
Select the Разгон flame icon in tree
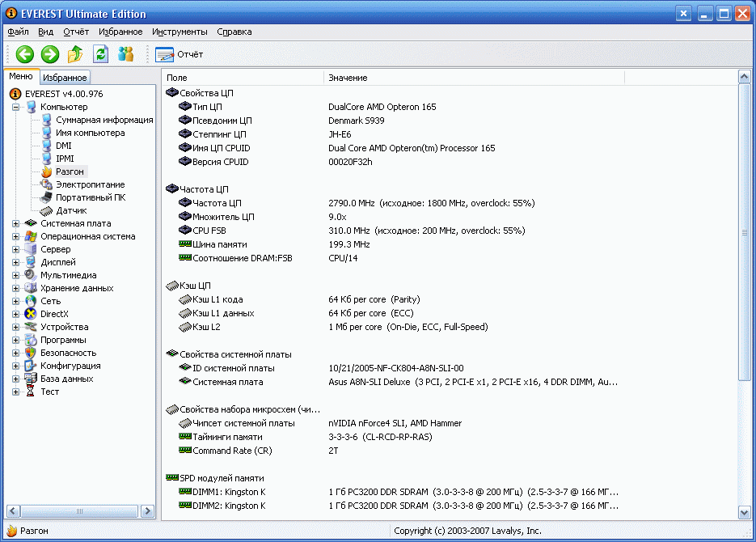(x=46, y=171)
